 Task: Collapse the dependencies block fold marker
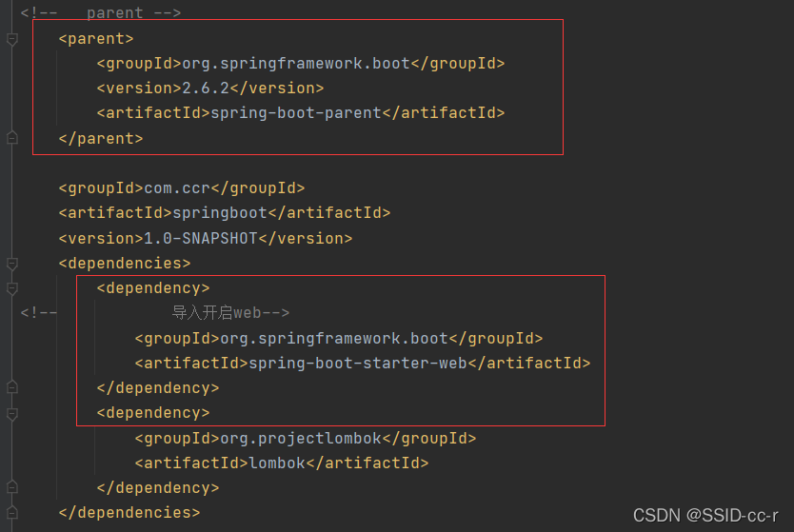(x=12, y=264)
